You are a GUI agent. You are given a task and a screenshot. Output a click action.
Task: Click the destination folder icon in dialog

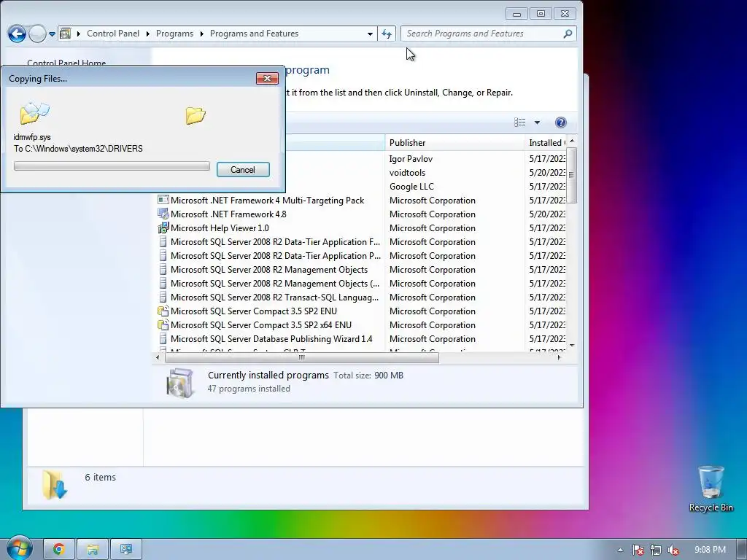[196, 115]
